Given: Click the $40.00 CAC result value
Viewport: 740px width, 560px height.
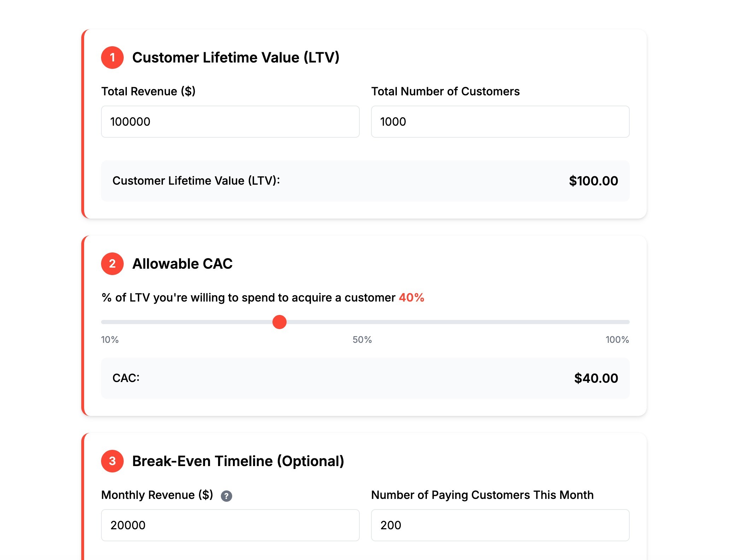Looking at the screenshot, I should (596, 379).
